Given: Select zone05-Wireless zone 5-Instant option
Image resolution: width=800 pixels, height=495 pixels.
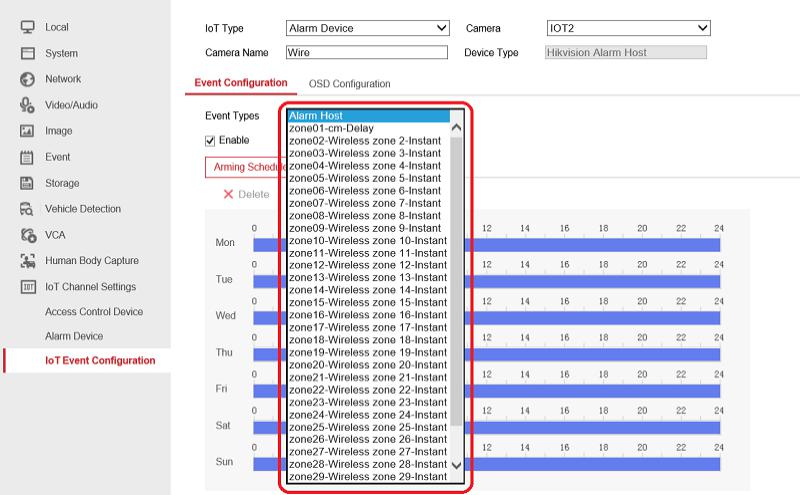Looking at the screenshot, I should coord(364,178).
